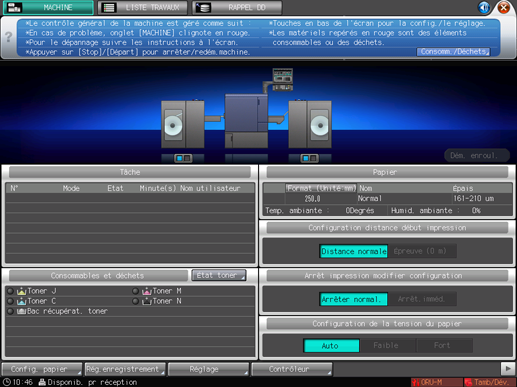
Task: Set paper tension to Auto
Action: (332, 346)
